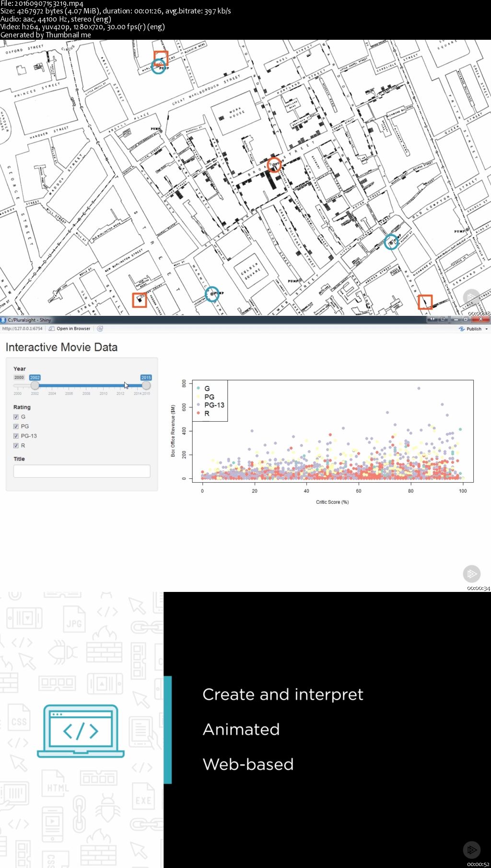Click the 2008 tick on the Year slider
Image resolution: width=491 pixels, height=868 pixels.
click(86, 393)
